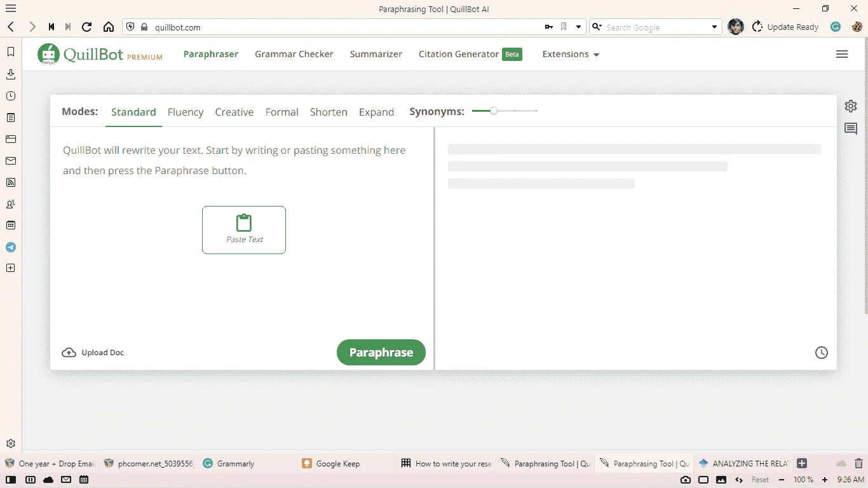Screen dimensions: 868x488
Task: Toggle tab tiling in the status bar
Action: 703,480
